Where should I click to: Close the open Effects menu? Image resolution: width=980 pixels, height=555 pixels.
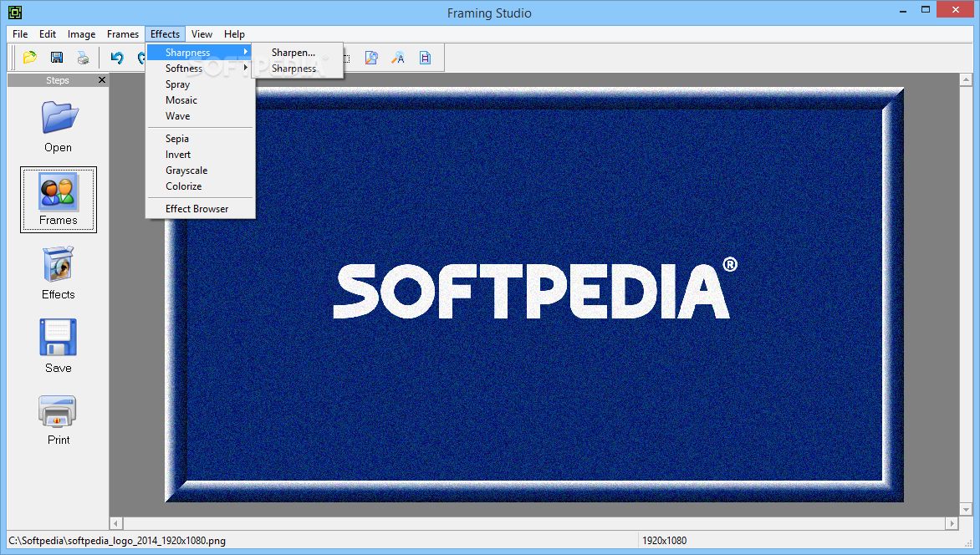pyautogui.click(x=165, y=34)
